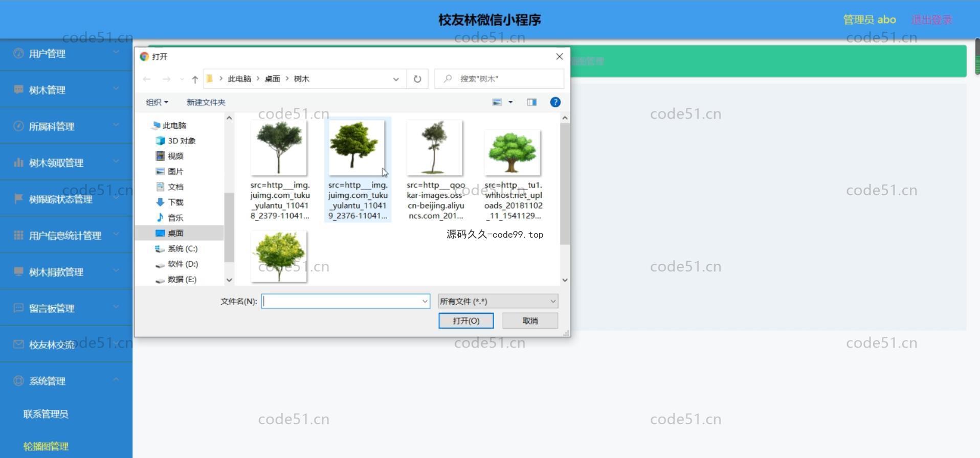Open the 组织 dropdown menu
980x458 pixels.
[x=157, y=102]
